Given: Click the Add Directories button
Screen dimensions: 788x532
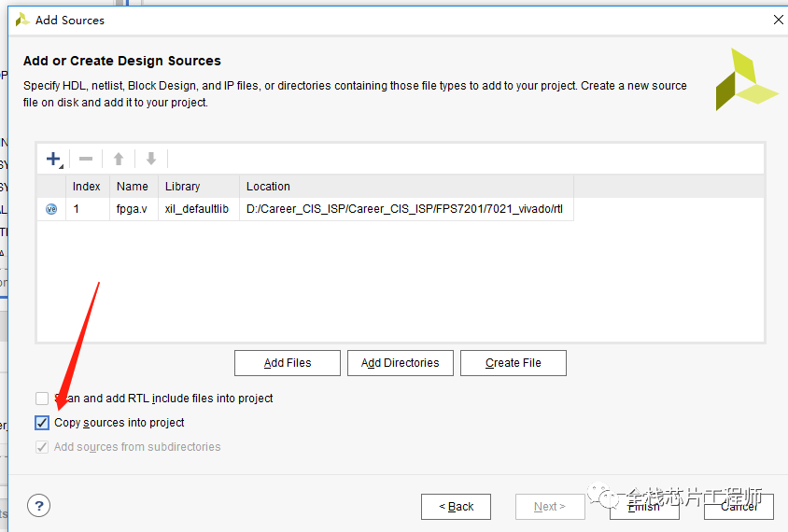Looking at the screenshot, I should click(400, 363).
